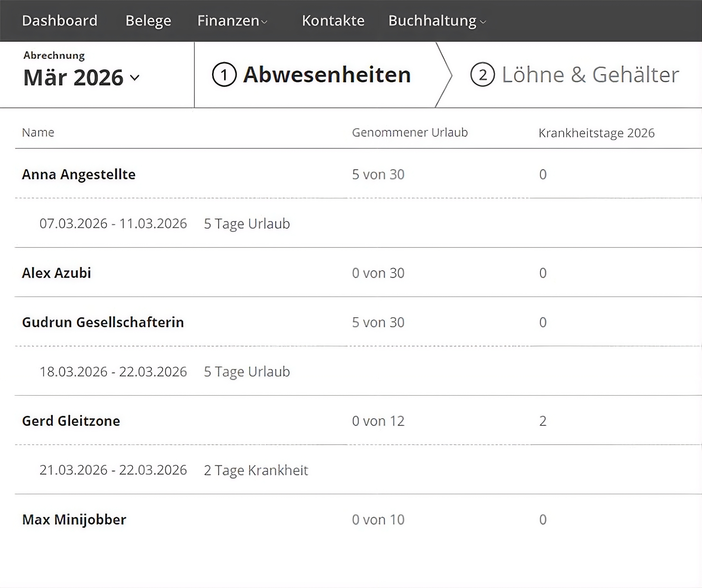Click the step 1 circle icon

coord(224,75)
